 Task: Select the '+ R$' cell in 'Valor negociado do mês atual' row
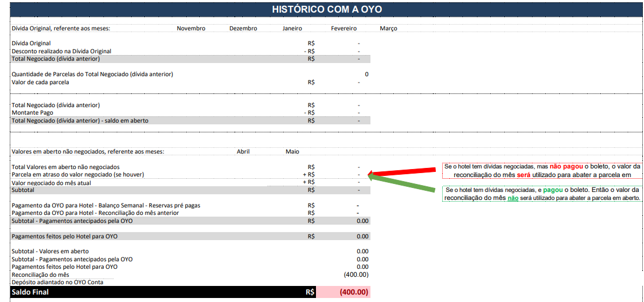pos(309,182)
